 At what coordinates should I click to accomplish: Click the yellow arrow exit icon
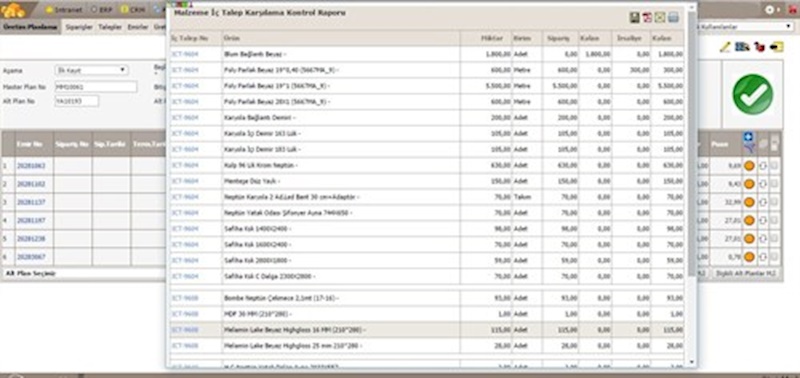point(777,47)
